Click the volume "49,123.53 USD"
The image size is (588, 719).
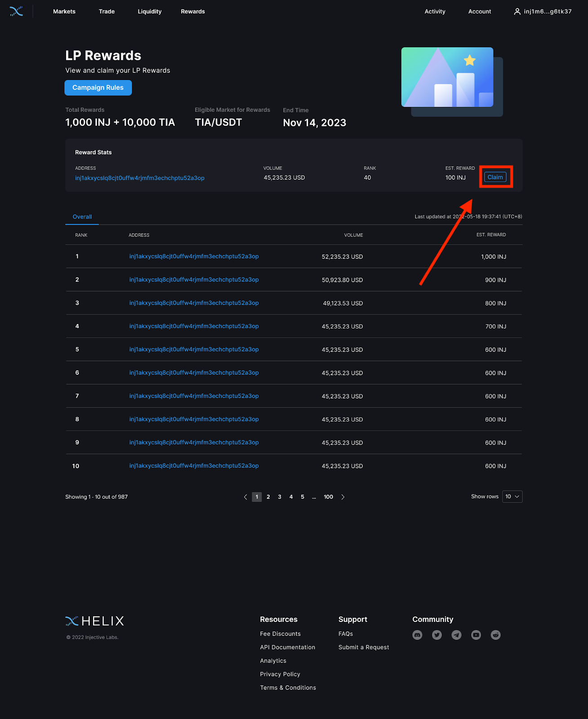tap(343, 303)
